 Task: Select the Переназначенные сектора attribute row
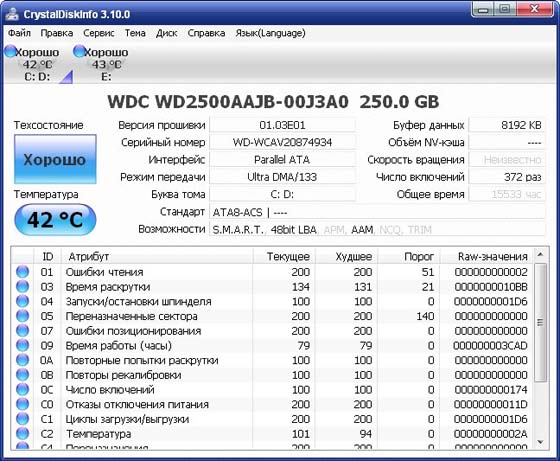click(x=272, y=316)
